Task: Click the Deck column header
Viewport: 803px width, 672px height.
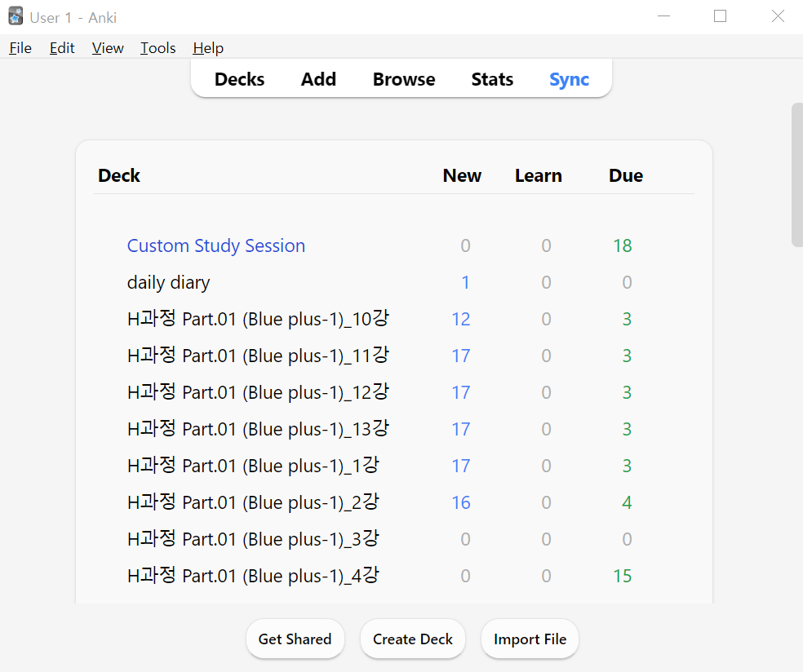Action: [119, 175]
